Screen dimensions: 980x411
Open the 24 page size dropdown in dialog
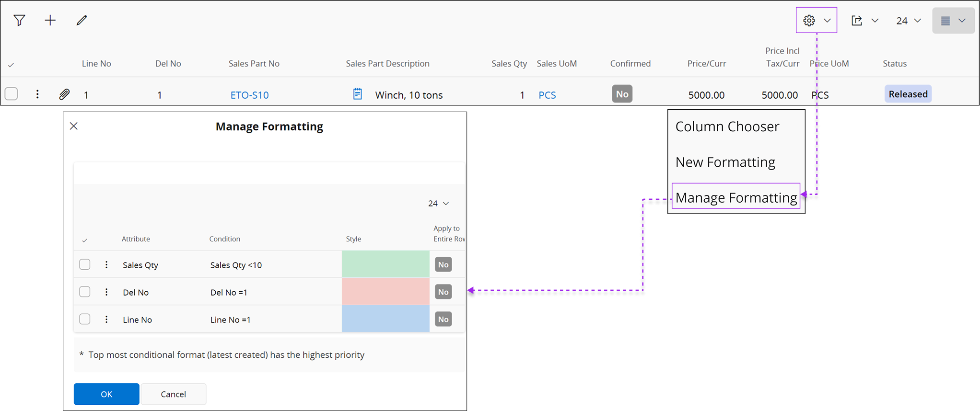pyautogui.click(x=438, y=203)
